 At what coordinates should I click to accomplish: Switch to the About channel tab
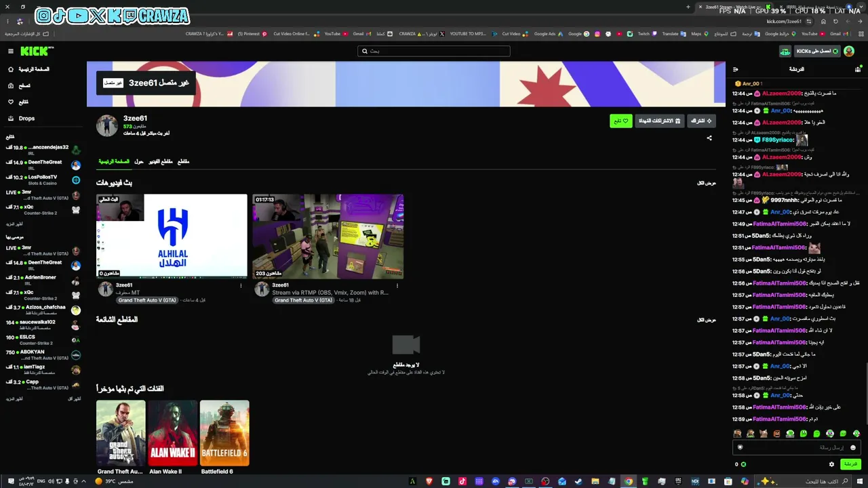[x=139, y=162]
